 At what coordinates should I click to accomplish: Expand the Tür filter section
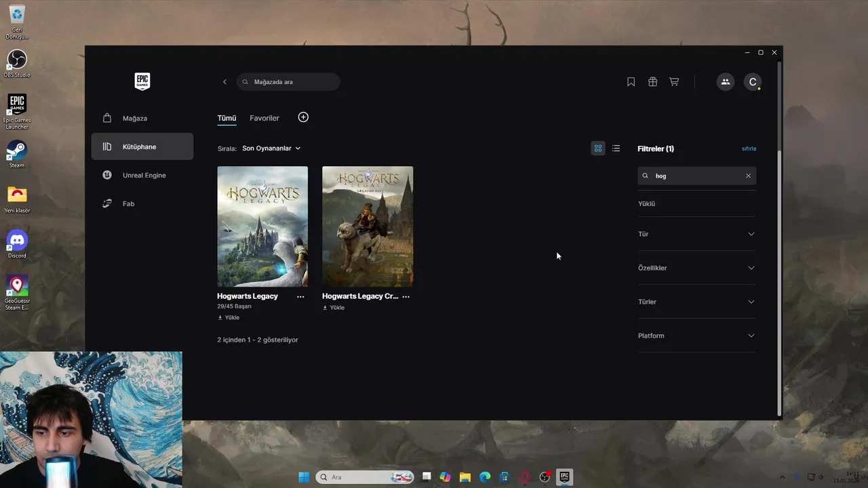(696, 234)
